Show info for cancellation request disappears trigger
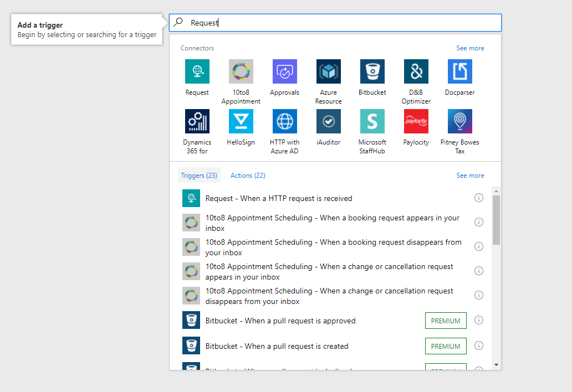This screenshot has height=392, width=572. coord(479,295)
